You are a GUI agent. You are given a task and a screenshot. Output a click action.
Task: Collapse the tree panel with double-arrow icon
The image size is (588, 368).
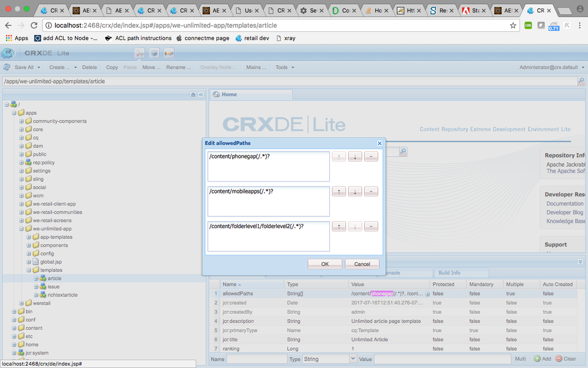coord(200,94)
